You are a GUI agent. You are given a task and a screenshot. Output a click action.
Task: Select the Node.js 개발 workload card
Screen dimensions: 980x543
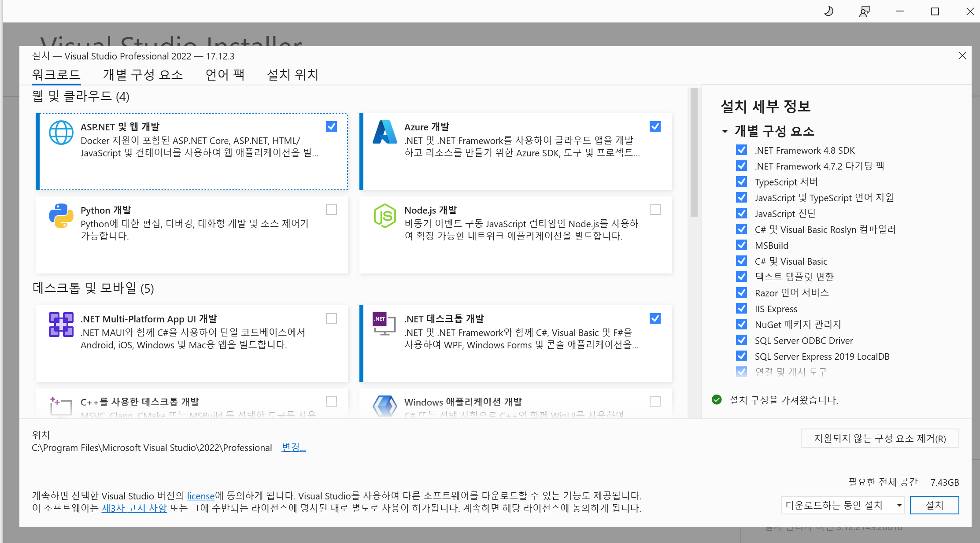tap(515, 235)
